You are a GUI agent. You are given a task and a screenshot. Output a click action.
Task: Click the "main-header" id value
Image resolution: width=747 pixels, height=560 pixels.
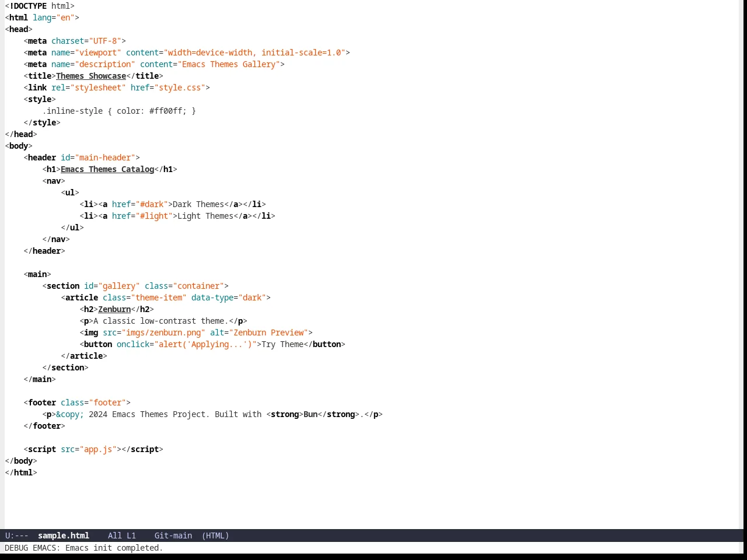105,157
